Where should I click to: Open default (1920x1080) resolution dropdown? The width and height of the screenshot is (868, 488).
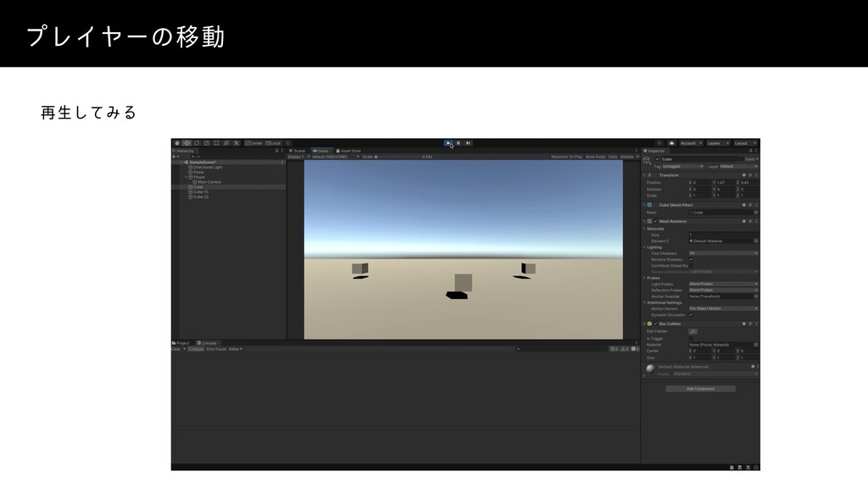336,157
